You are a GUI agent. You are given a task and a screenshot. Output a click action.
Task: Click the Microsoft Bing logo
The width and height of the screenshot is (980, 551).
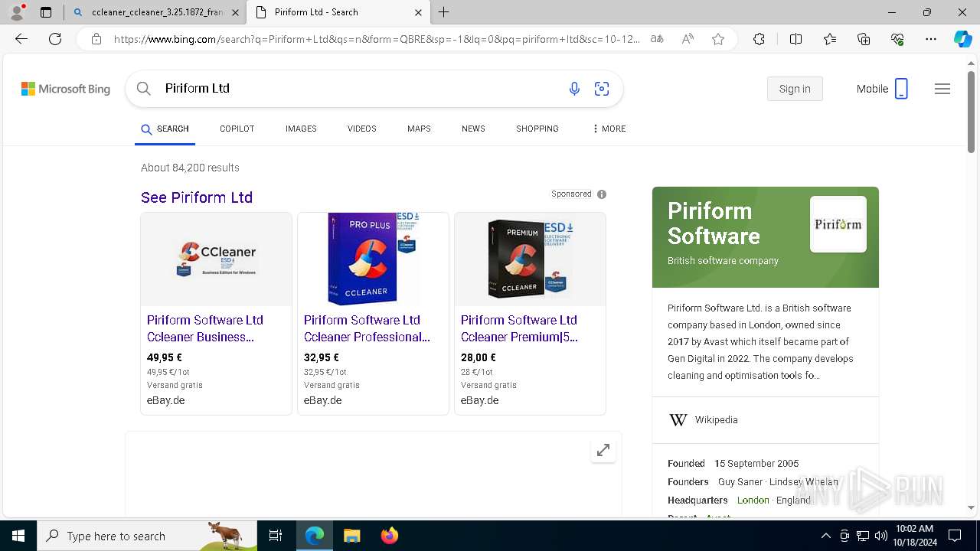(66, 89)
